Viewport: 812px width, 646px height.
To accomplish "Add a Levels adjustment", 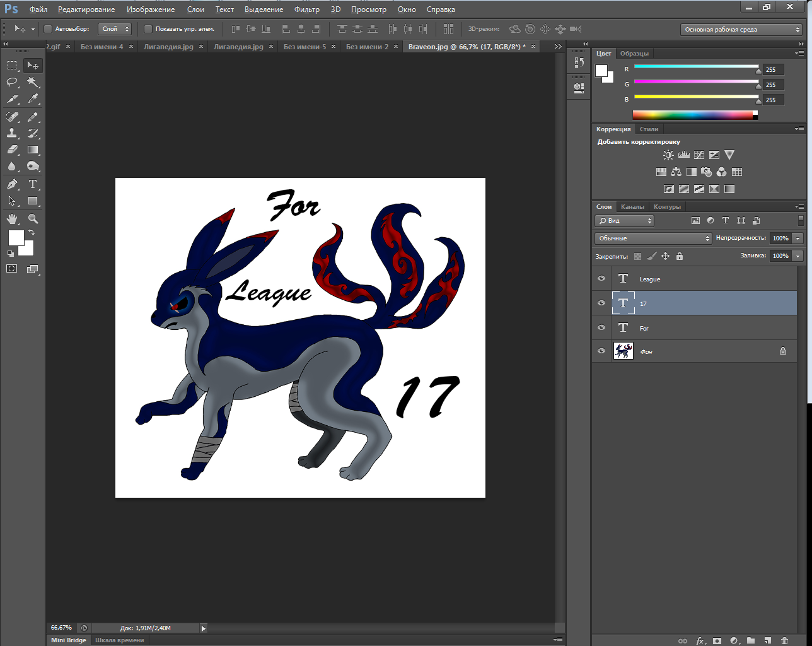I will coord(684,155).
